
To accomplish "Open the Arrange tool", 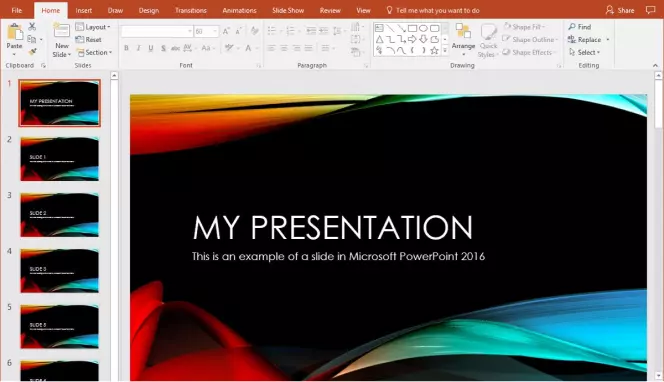I will [463, 40].
